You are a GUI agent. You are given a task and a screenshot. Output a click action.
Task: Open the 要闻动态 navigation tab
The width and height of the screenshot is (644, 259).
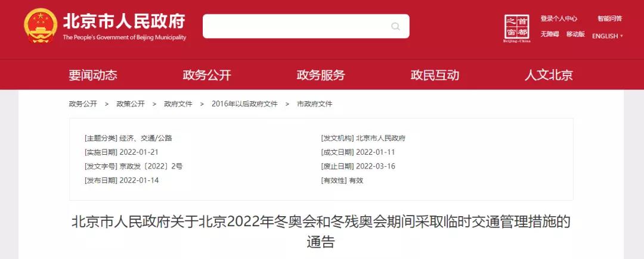[93, 75]
